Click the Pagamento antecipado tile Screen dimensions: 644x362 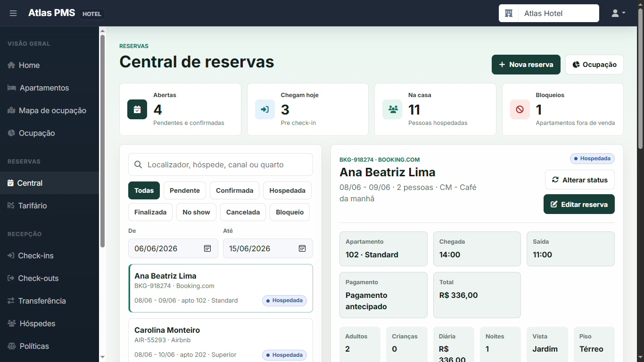383,295
